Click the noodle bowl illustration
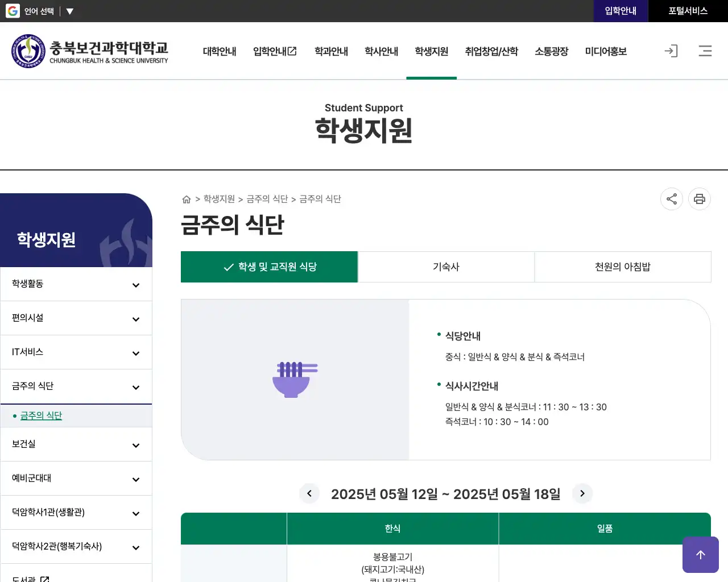This screenshot has height=582, width=728. point(295,379)
